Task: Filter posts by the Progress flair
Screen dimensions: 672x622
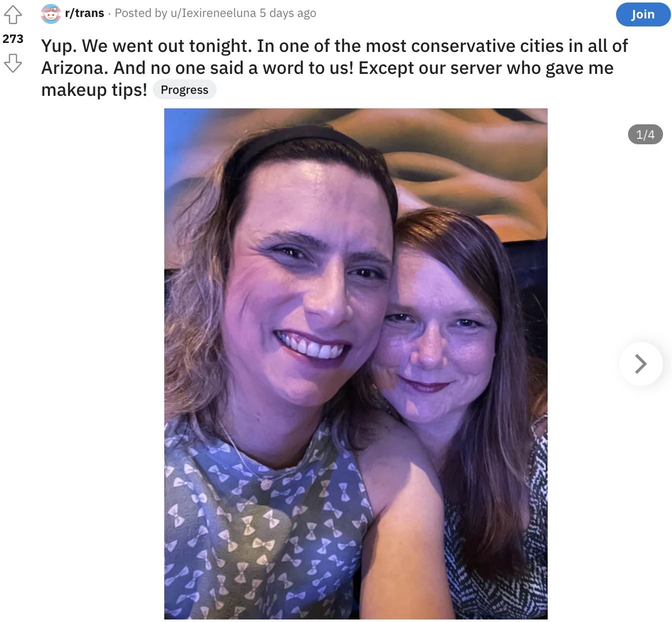Action: 184,89
